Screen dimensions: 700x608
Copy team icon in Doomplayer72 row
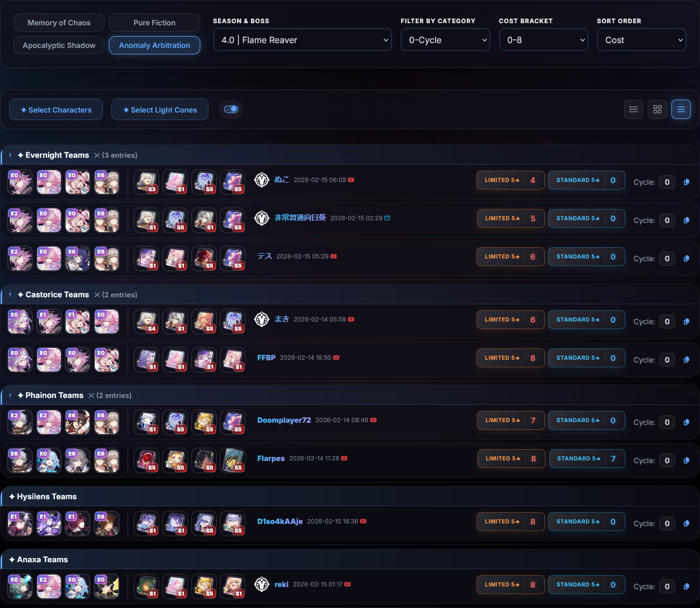687,422
